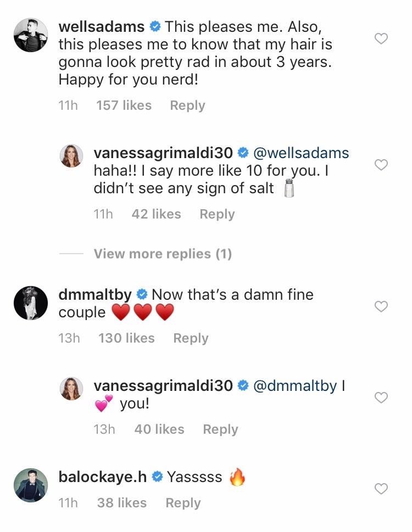Open dmmaltby's profile avatar
This screenshot has height=532, width=412.
(31, 303)
